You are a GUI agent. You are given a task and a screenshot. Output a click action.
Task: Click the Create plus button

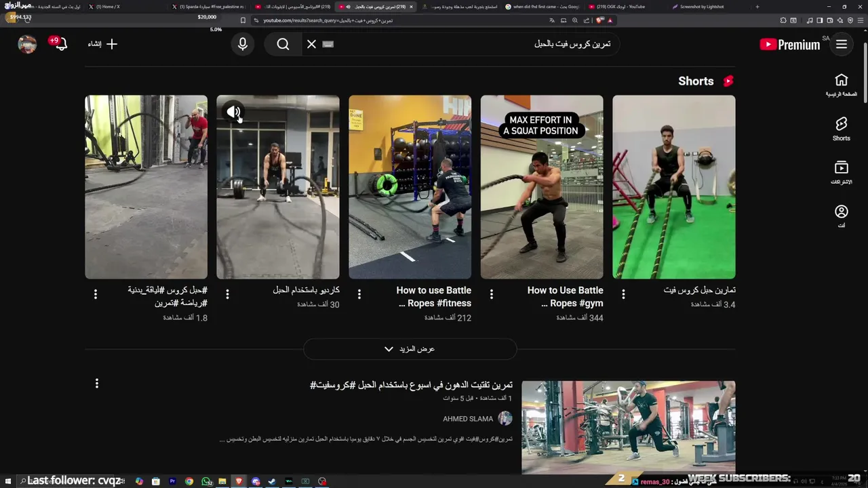tap(103, 44)
